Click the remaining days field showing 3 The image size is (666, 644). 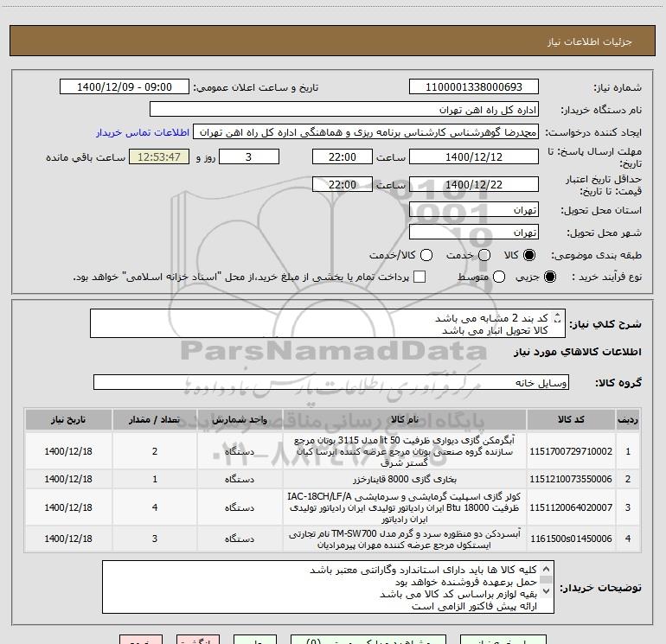(x=249, y=156)
